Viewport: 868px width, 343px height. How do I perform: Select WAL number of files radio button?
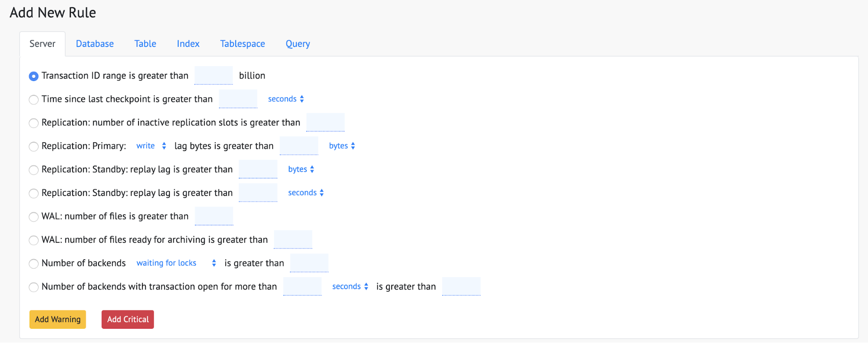pos(33,217)
